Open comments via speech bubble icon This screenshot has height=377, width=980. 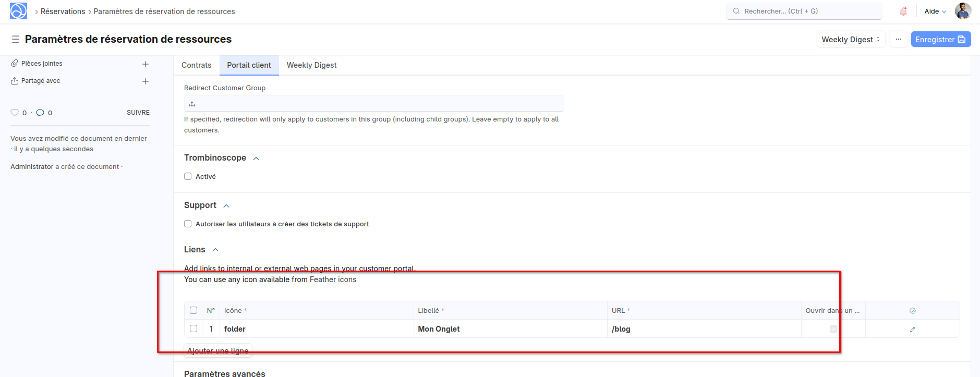click(40, 113)
